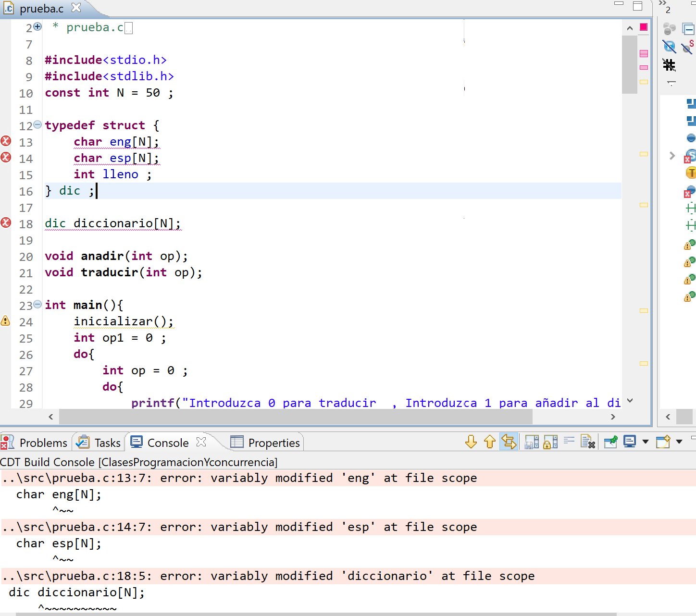The width and height of the screenshot is (696, 616).
Task: Click the outline horizontal scrollbar left arrow
Action: [668, 417]
